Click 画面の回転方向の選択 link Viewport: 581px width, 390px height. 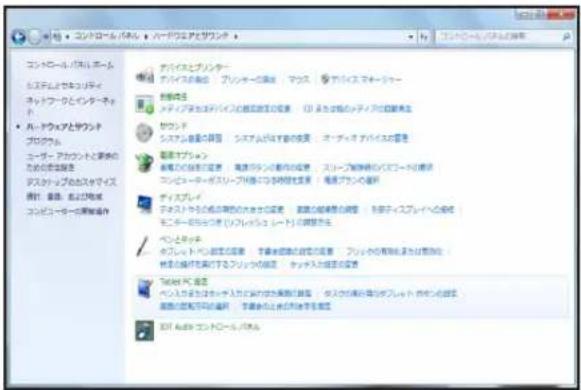[194, 307]
